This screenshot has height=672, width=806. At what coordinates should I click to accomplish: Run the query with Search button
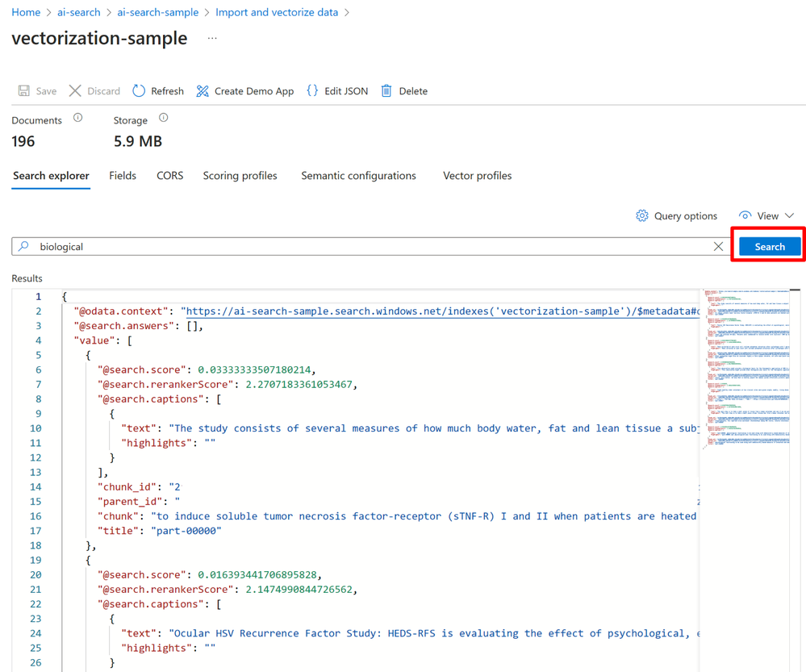pyautogui.click(x=770, y=246)
